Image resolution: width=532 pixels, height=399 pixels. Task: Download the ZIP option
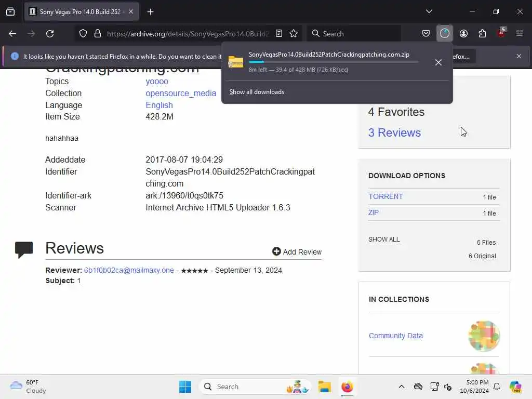click(373, 212)
